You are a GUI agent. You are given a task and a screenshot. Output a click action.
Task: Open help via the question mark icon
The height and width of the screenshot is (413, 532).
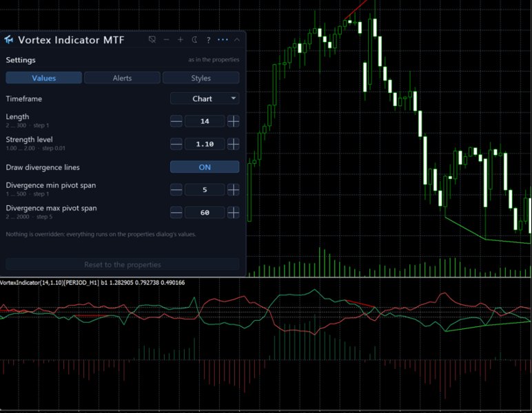coord(208,40)
